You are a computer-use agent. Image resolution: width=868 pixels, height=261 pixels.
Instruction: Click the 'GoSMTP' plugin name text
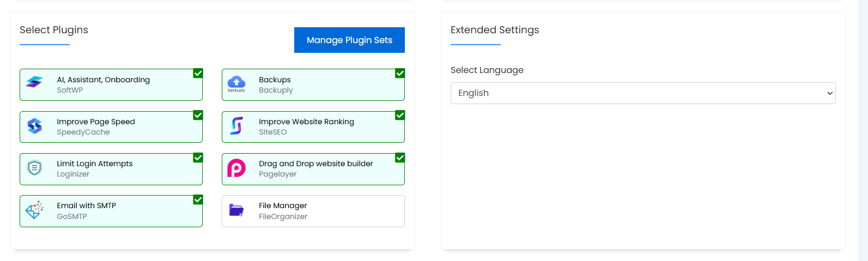72,216
